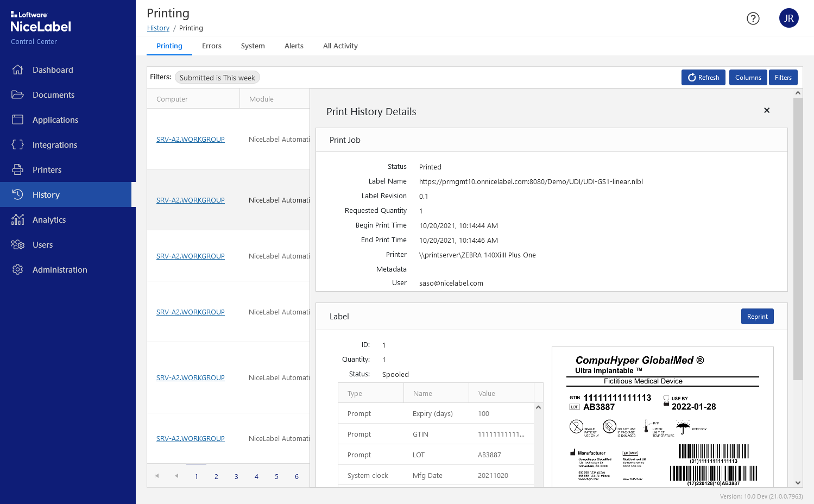The width and height of the screenshot is (814, 504).
Task: Click the Module column header
Action: click(275, 99)
